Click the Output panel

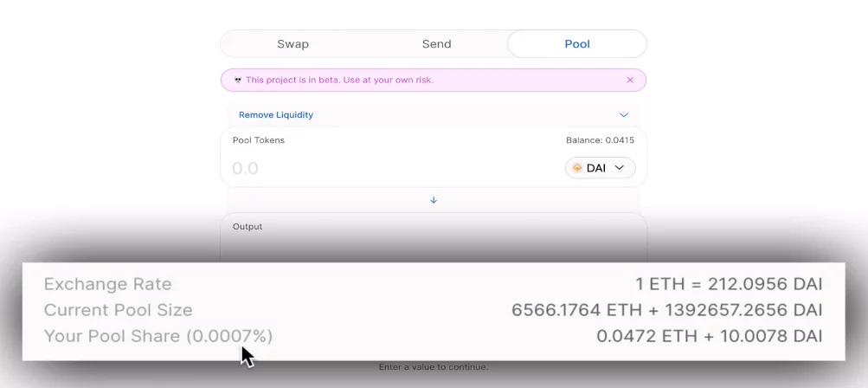click(x=434, y=238)
